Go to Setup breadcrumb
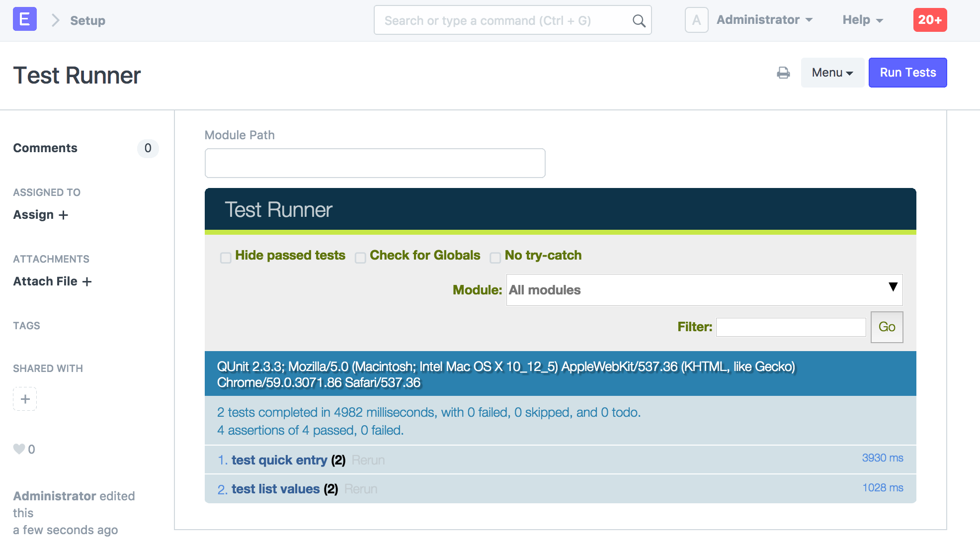 click(x=87, y=21)
